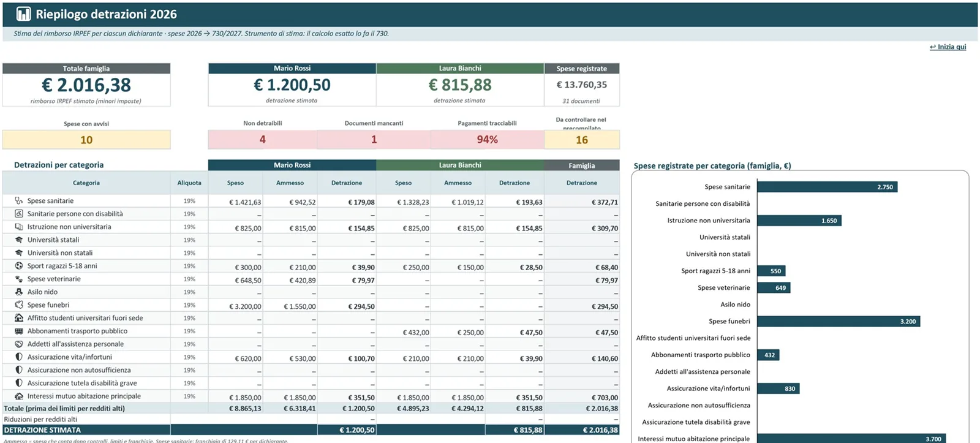Click the Sport ragazzi 550 chart bar
Viewport: 980px width, 443px height.
771,271
